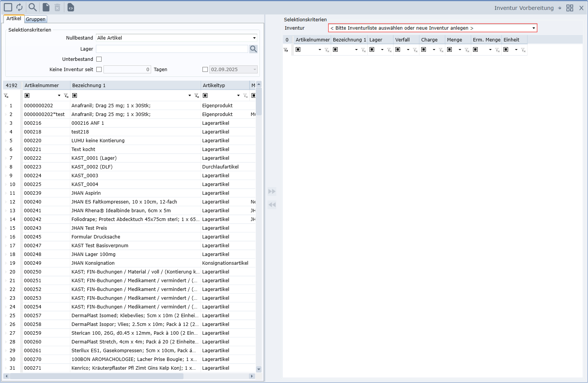Click the vertical scrollbar down arrow of article list
The height and width of the screenshot is (383, 588).
[259, 369]
